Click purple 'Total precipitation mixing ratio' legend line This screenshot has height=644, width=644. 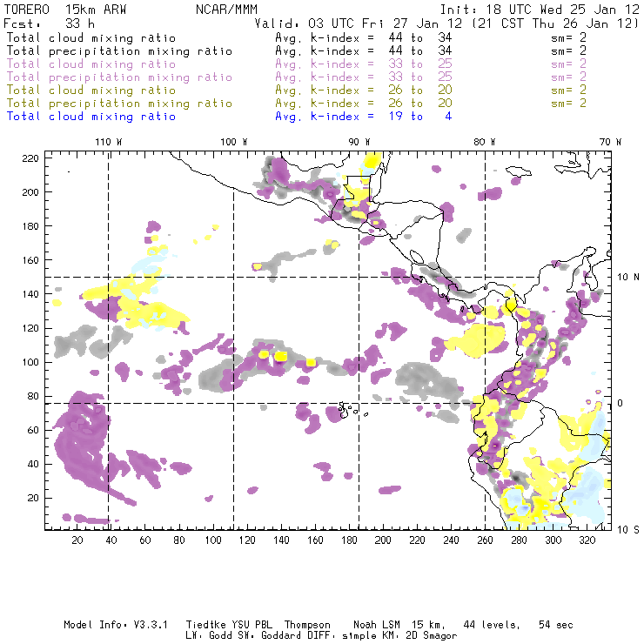coord(119,77)
